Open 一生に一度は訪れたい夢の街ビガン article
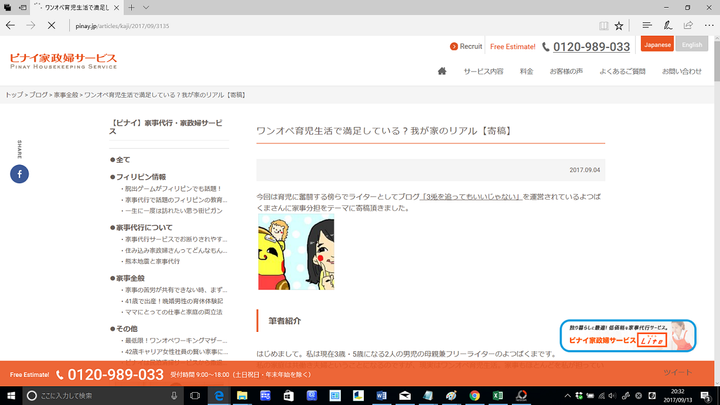The image size is (720, 405). point(173,211)
